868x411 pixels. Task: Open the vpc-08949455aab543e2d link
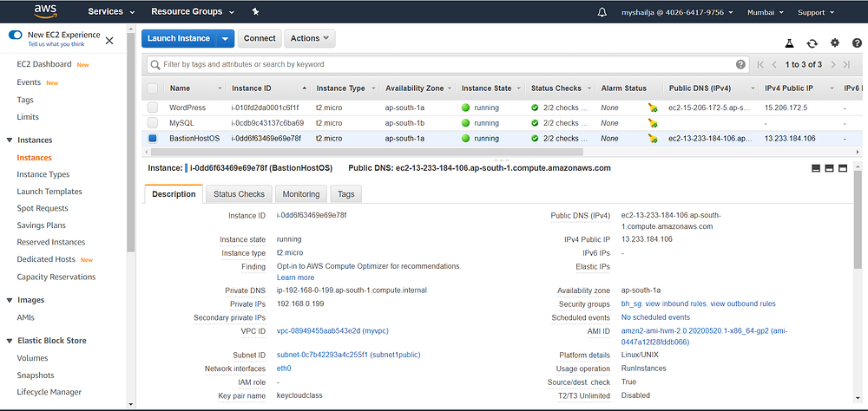pos(332,330)
